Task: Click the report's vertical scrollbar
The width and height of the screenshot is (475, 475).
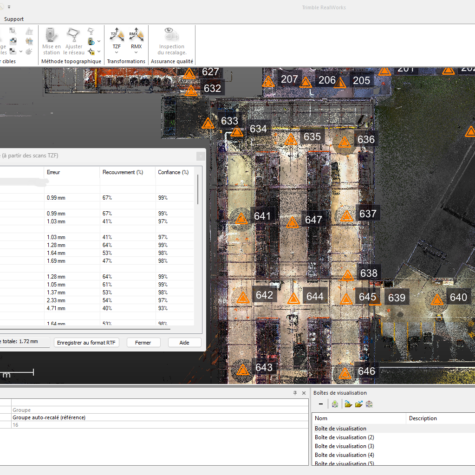Action: click(198, 190)
